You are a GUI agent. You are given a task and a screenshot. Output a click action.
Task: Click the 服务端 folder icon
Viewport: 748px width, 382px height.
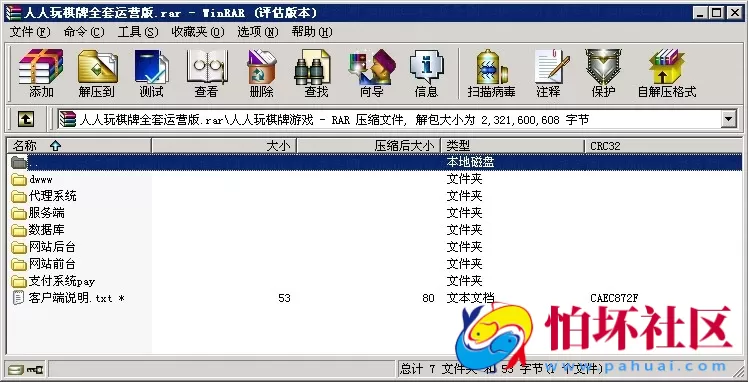(19, 213)
